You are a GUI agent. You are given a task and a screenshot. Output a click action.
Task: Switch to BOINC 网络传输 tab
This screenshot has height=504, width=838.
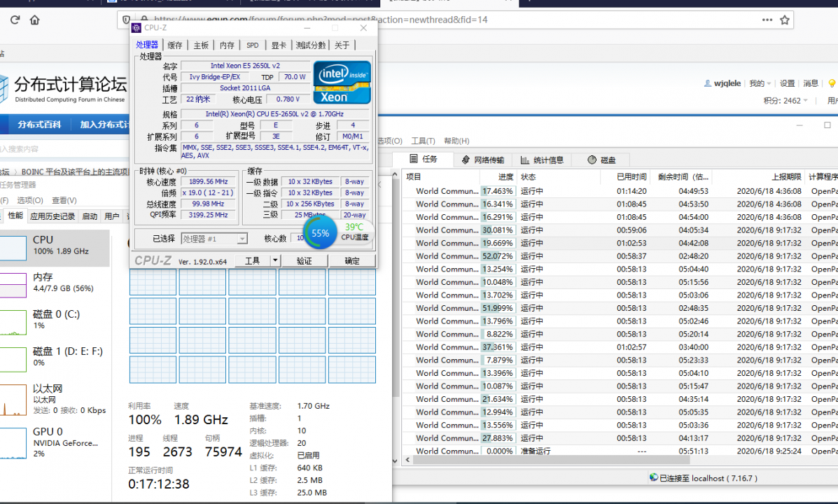pos(483,160)
